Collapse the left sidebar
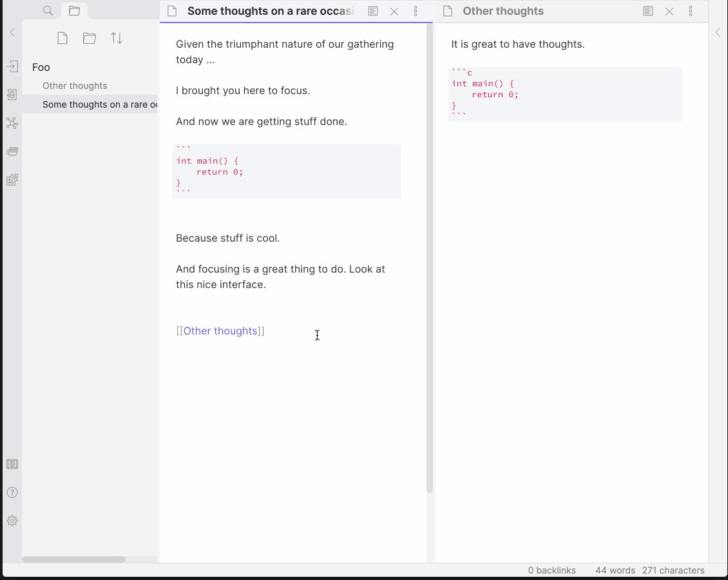This screenshot has height=580, width=728. [12, 32]
